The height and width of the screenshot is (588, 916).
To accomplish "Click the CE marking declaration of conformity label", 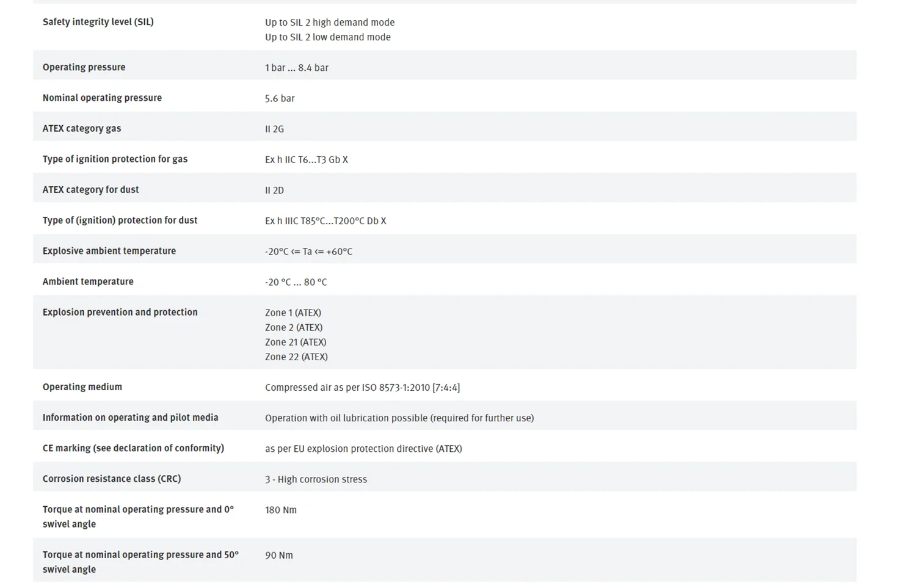I will pos(133,448).
